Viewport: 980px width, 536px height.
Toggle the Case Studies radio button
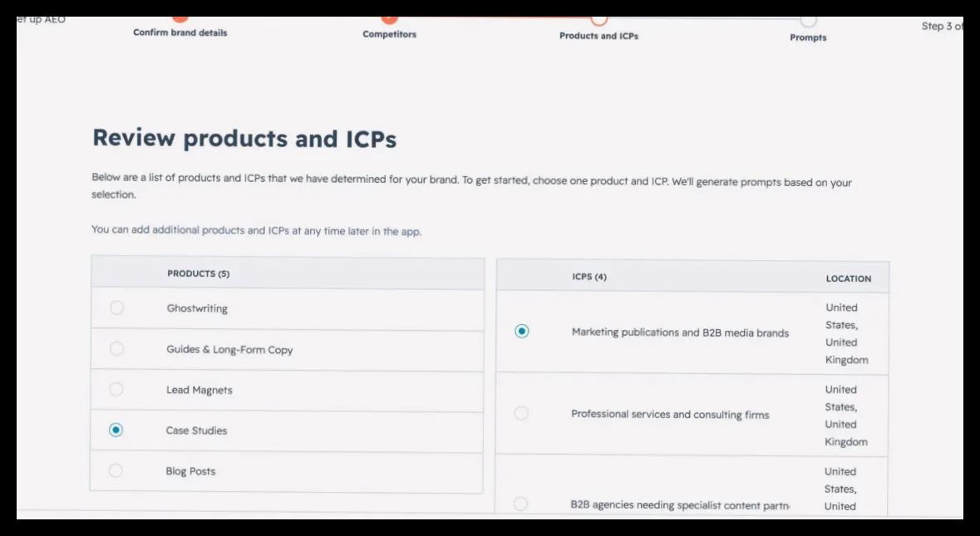pyautogui.click(x=116, y=430)
